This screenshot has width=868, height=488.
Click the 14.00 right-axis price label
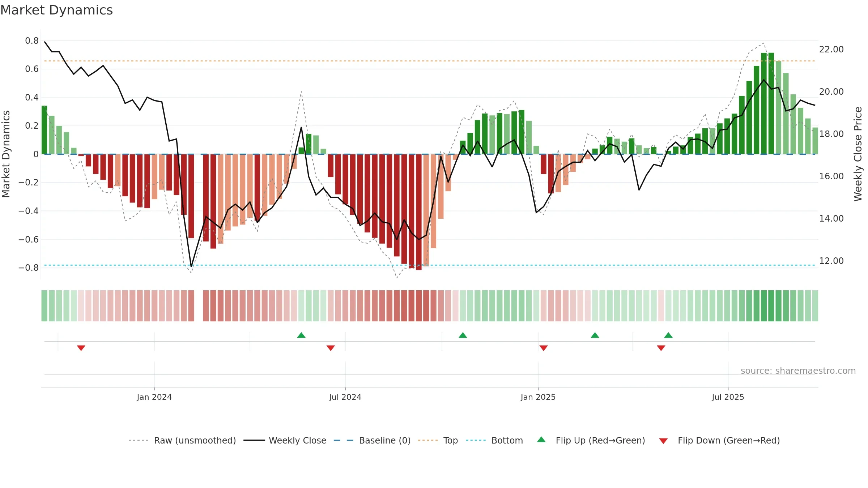point(831,218)
